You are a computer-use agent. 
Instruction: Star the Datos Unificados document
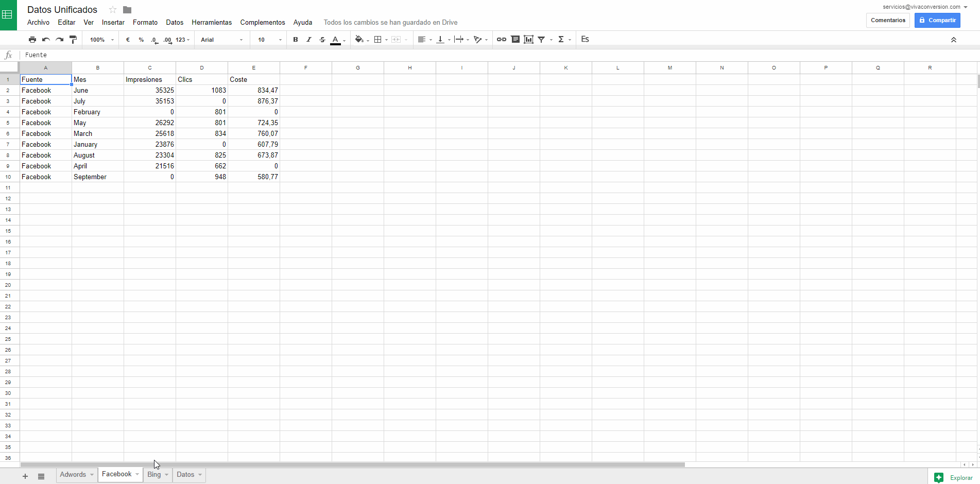tap(113, 10)
